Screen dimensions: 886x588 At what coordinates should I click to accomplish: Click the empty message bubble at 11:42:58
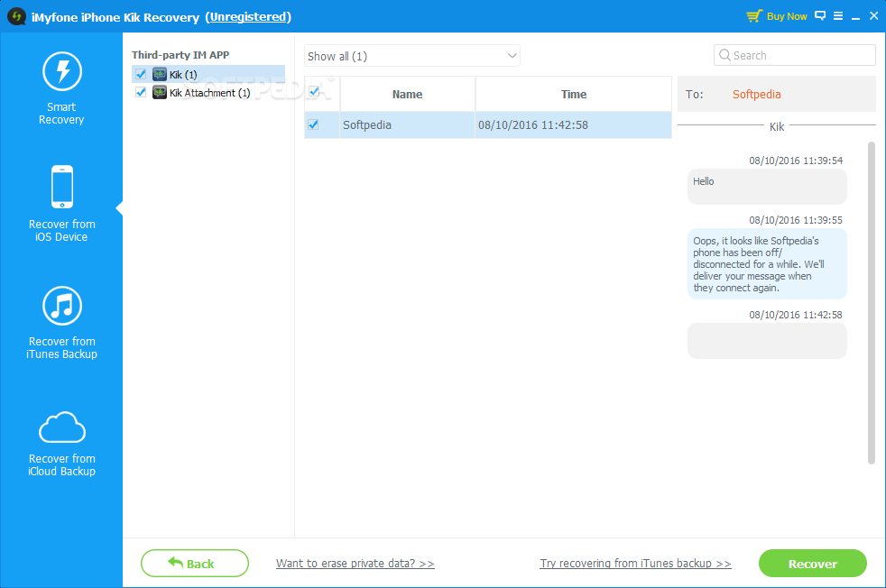click(x=767, y=341)
